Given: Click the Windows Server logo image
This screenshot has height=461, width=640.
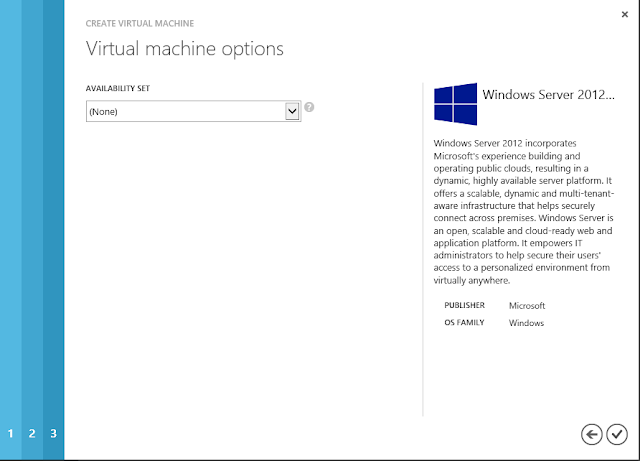Looking at the screenshot, I should pyautogui.click(x=455, y=104).
